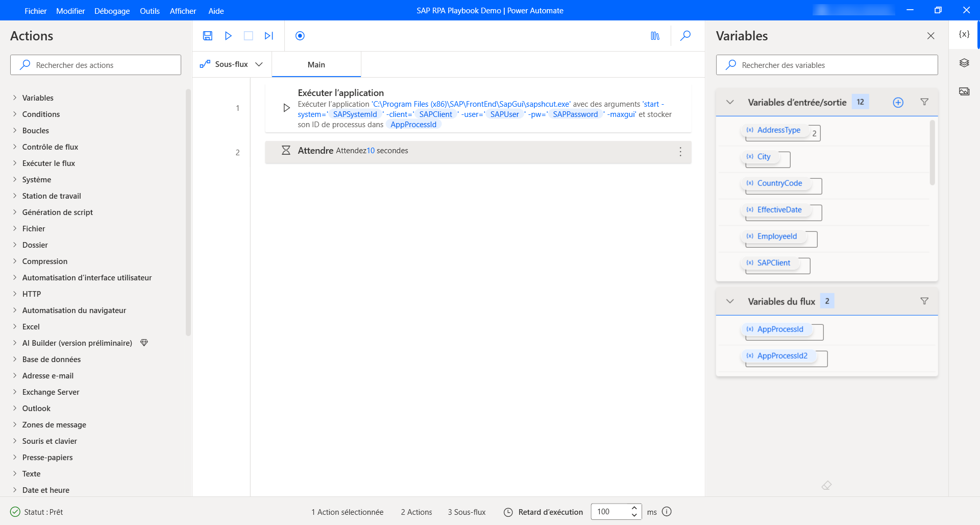Screen dimensions: 980x525
Task: Open more options for Attendre action
Action: click(680, 152)
